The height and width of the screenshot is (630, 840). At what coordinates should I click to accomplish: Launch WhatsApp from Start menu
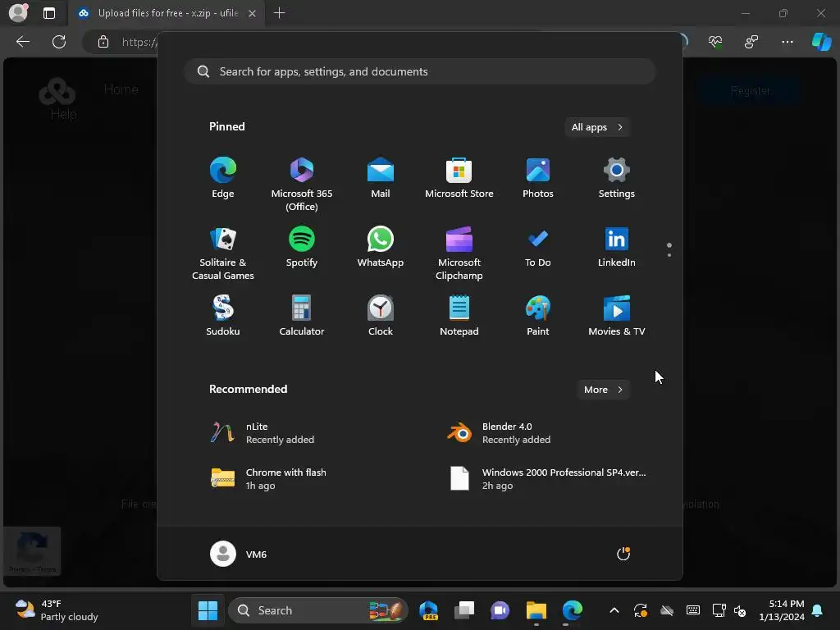coord(381,247)
